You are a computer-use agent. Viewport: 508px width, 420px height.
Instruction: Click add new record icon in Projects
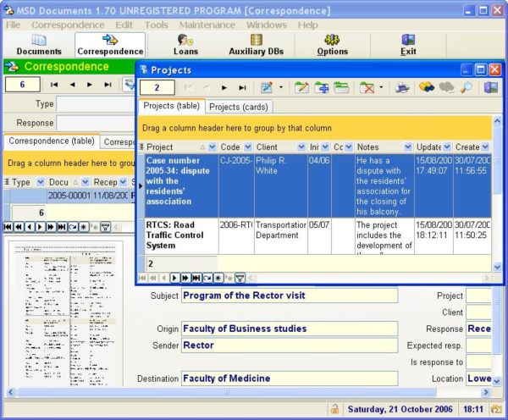click(322, 87)
